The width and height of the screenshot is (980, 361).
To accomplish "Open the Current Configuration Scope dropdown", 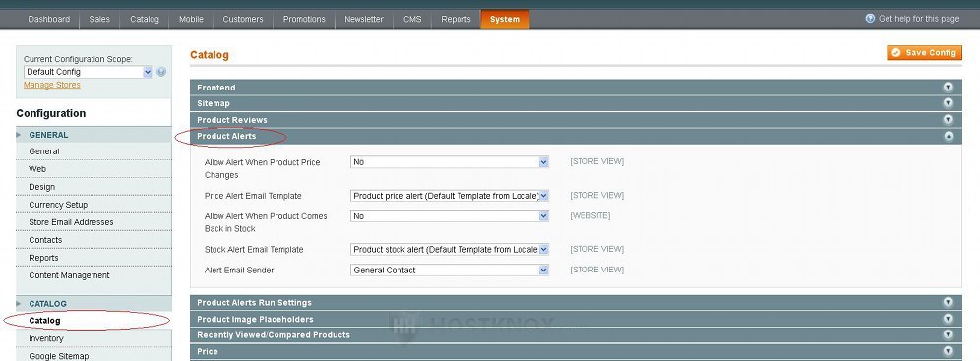I will tap(89, 72).
